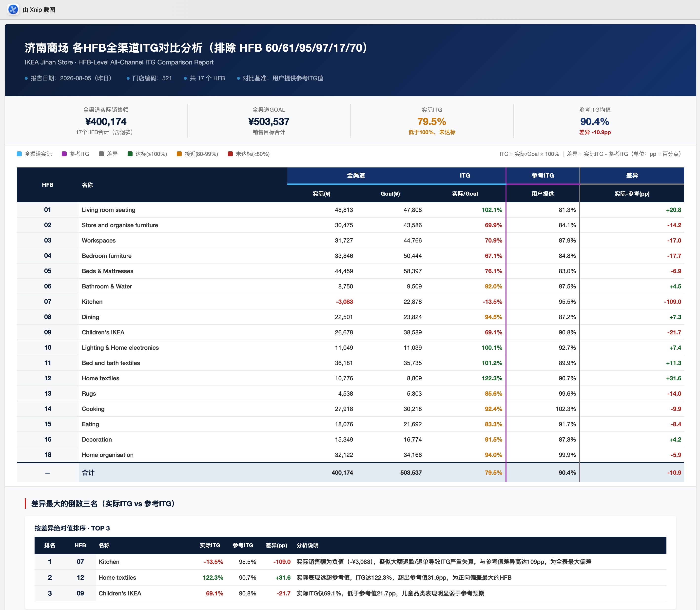Click the 实际-参考(pp) column header
The width and height of the screenshot is (700, 610).
coord(632,194)
